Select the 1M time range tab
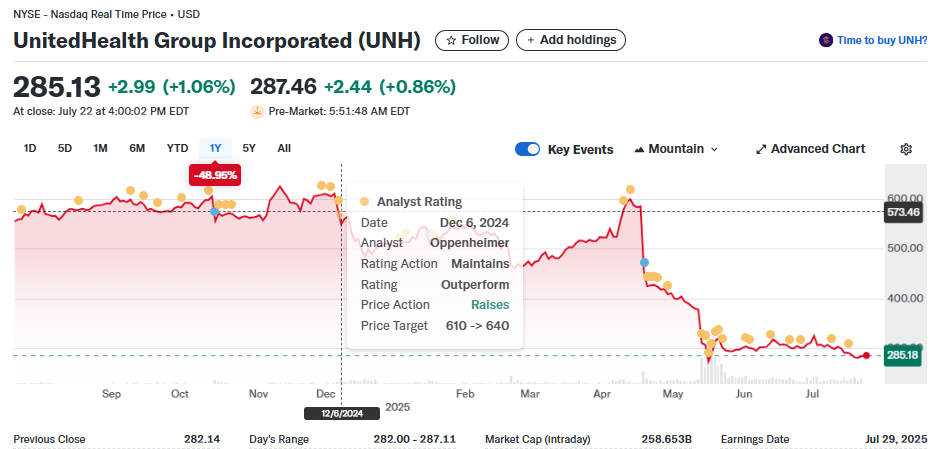Screen dimensions: 936x449 pyautogui.click(x=100, y=148)
